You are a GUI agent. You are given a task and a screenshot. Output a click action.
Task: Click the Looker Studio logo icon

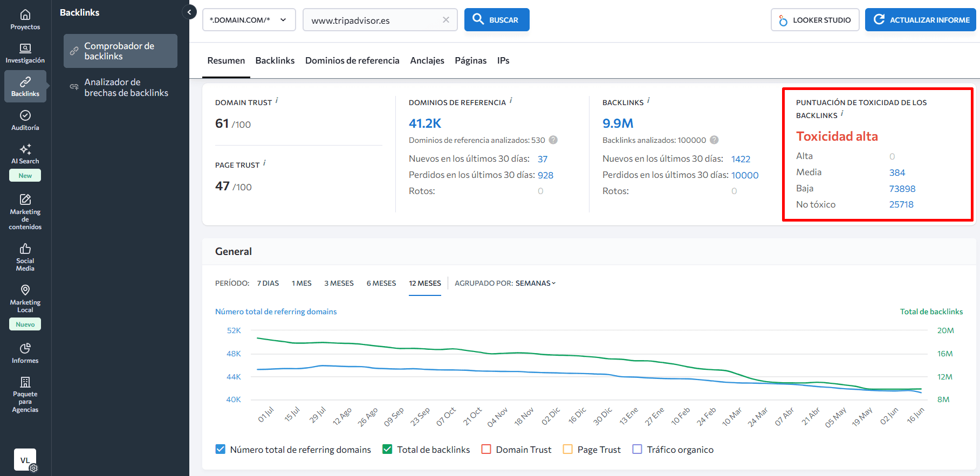(783, 20)
